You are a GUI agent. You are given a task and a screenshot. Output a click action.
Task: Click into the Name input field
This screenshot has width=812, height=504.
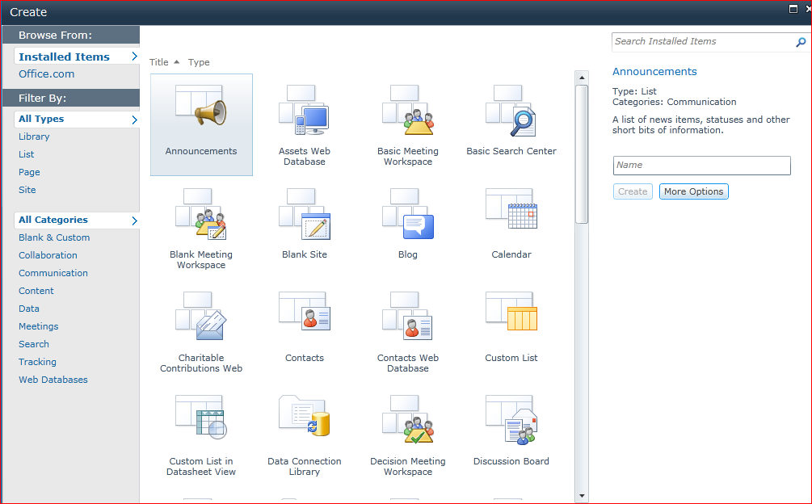point(701,166)
